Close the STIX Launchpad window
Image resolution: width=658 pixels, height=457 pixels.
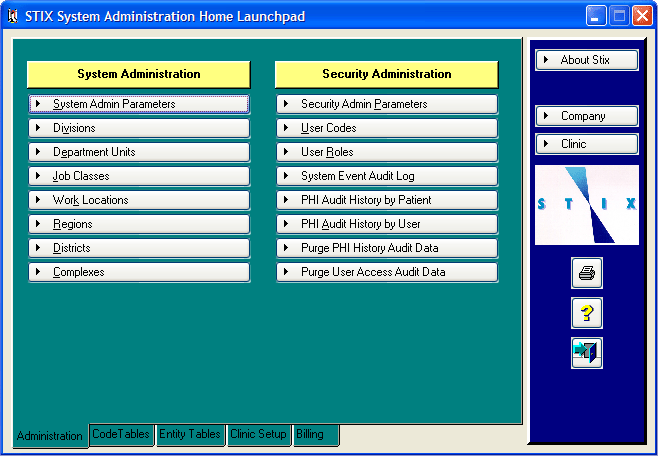click(x=642, y=16)
